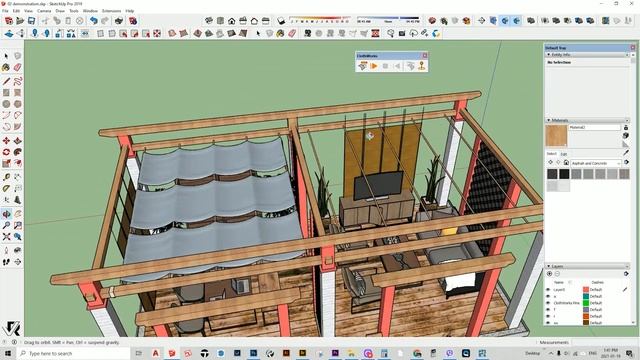Toggle visibility of Layer0
The width and height of the screenshot is (640, 360).
tap(548, 289)
